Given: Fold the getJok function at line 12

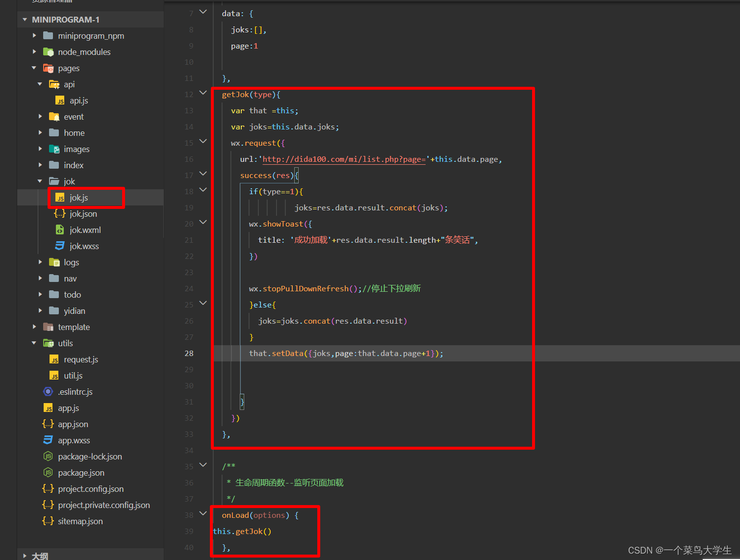Looking at the screenshot, I should pos(203,92).
